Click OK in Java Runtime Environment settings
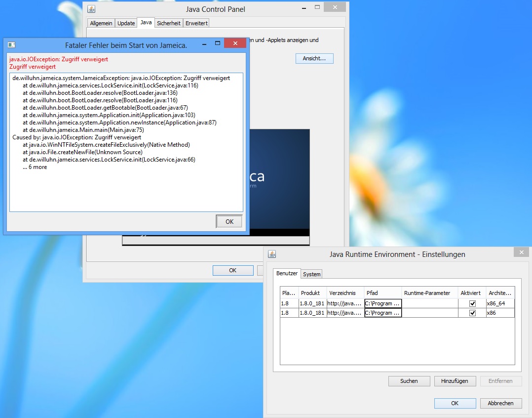Image resolution: width=532 pixels, height=418 pixels. tap(455, 403)
